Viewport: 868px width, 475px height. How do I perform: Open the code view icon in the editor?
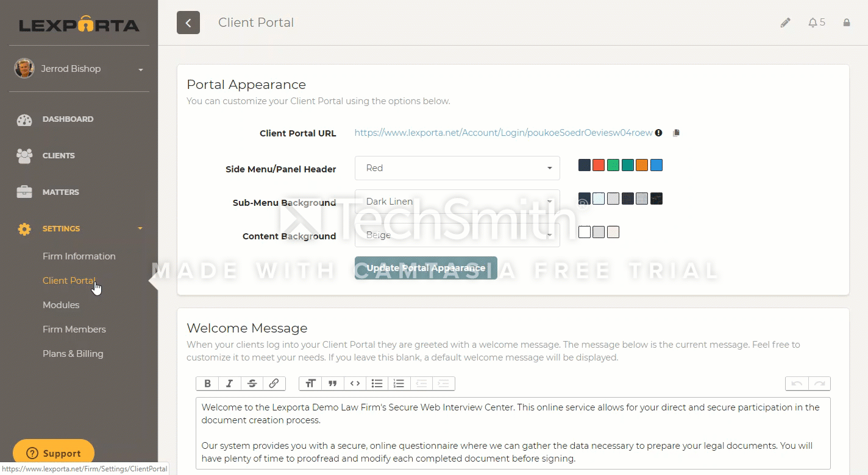[x=355, y=383]
